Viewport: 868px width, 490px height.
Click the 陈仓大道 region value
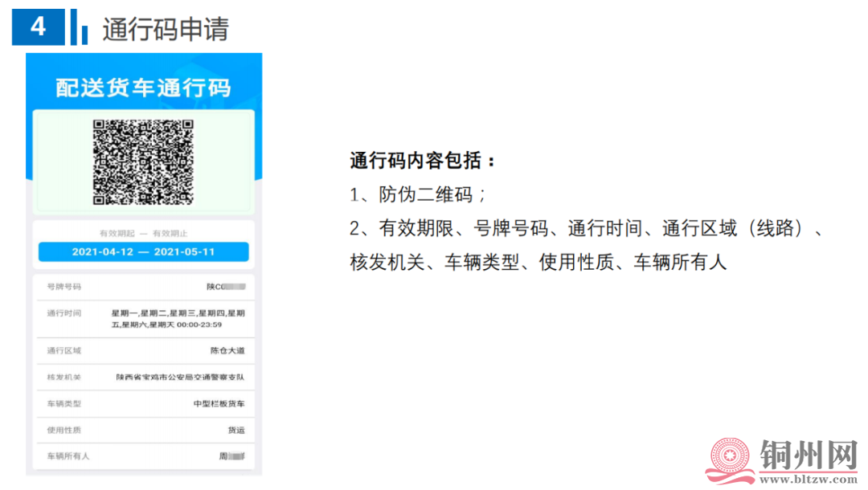pos(227,351)
